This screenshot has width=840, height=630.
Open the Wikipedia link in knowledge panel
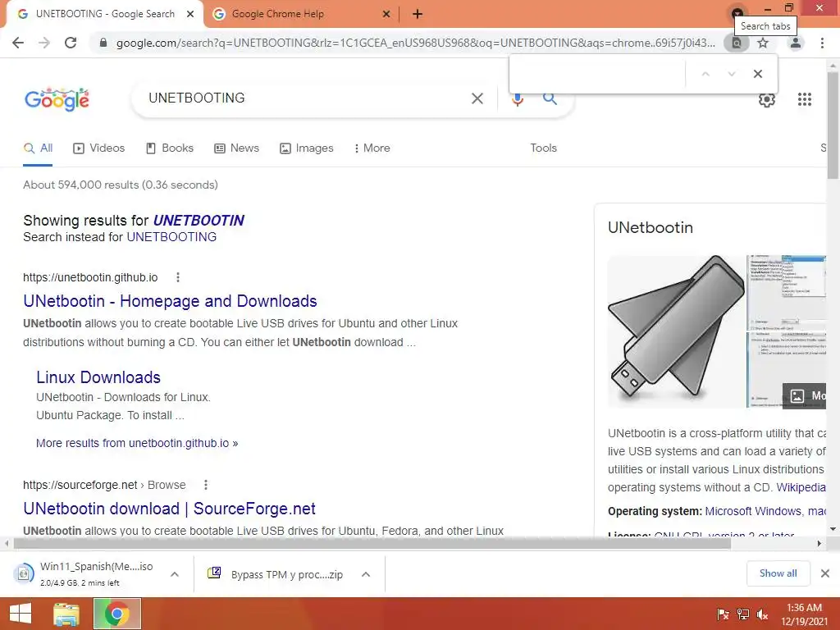point(801,488)
